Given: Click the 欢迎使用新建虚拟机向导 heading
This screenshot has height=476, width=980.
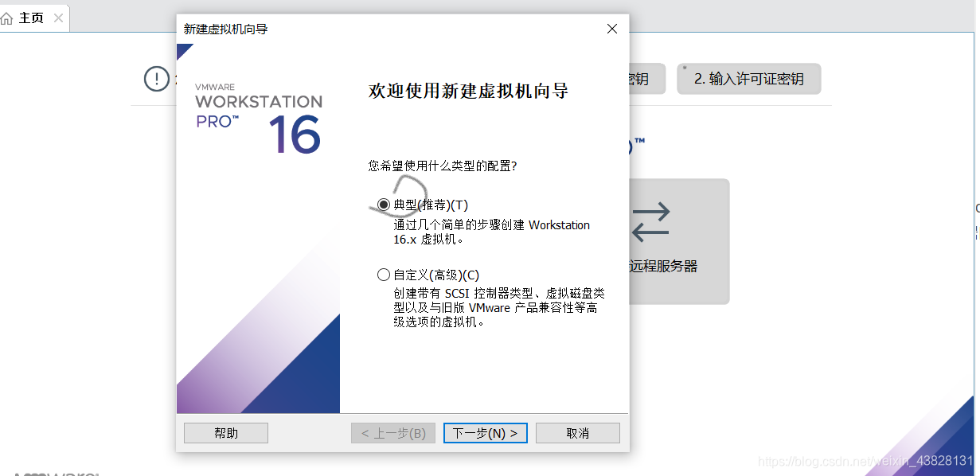Looking at the screenshot, I should point(468,91).
